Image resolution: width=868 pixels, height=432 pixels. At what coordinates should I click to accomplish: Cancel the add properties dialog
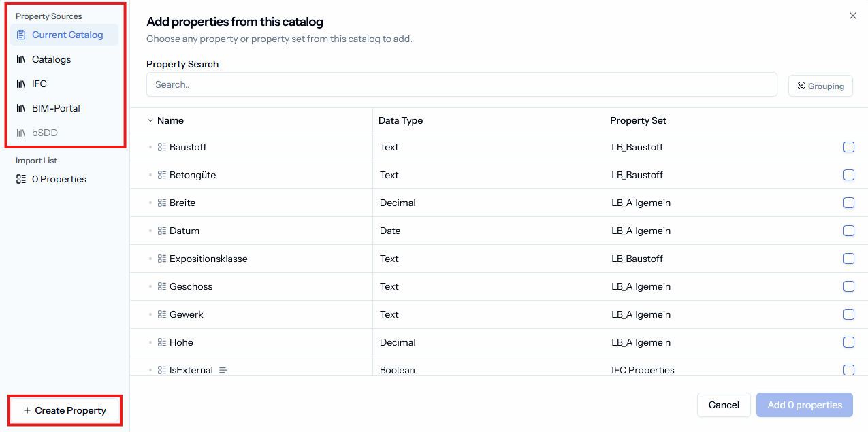tap(724, 405)
